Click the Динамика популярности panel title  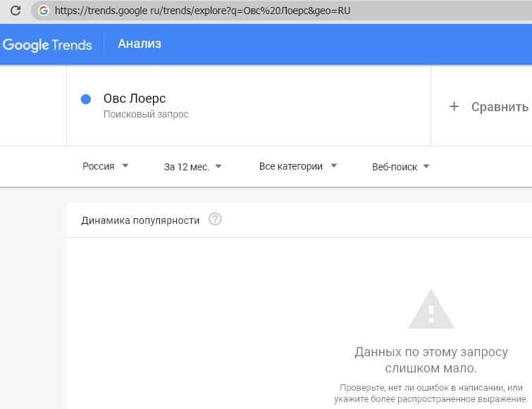pyautogui.click(x=140, y=220)
